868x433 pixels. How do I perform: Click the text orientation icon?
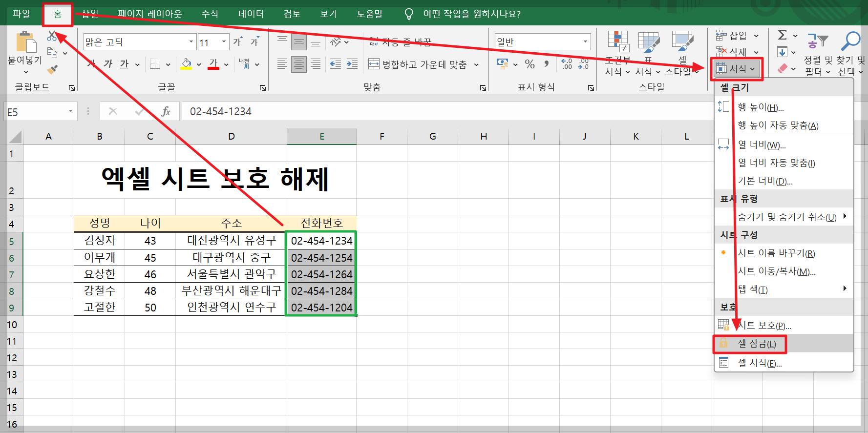click(336, 42)
